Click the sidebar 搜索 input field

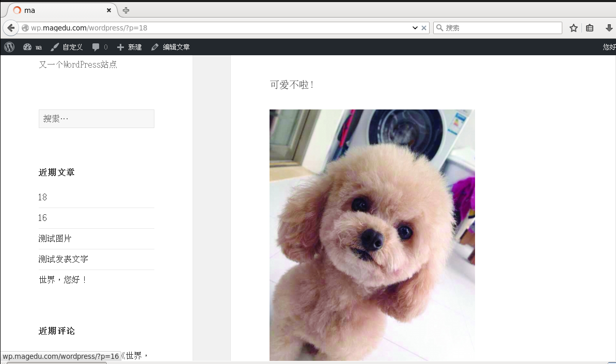tap(96, 119)
